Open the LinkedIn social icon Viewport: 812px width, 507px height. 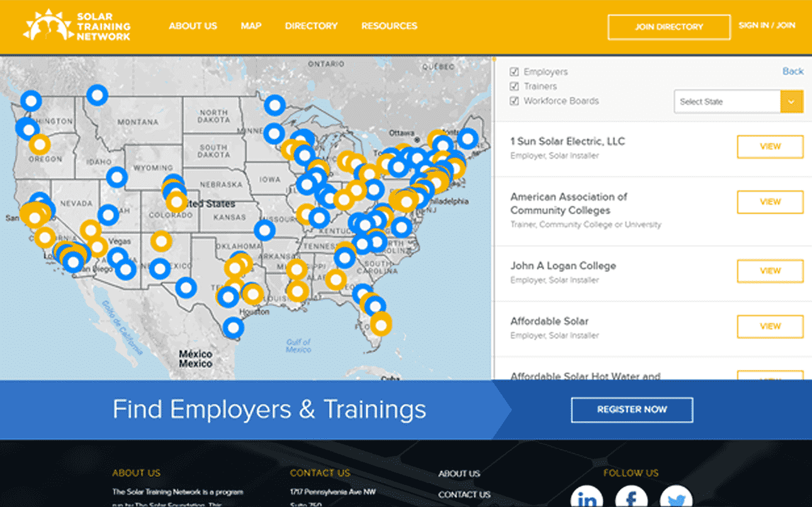point(587,497)
